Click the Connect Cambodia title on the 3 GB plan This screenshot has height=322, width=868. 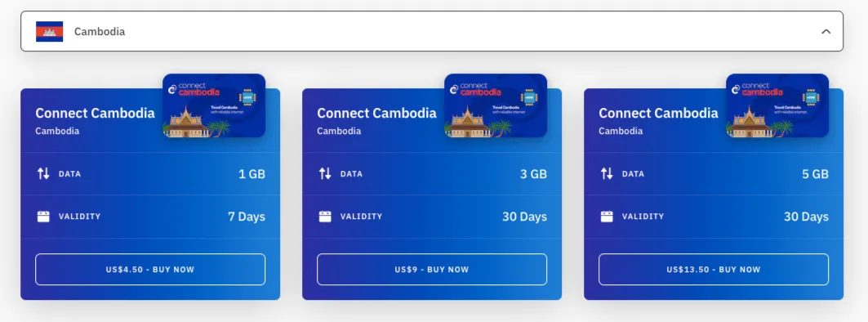tap(377, 113)
